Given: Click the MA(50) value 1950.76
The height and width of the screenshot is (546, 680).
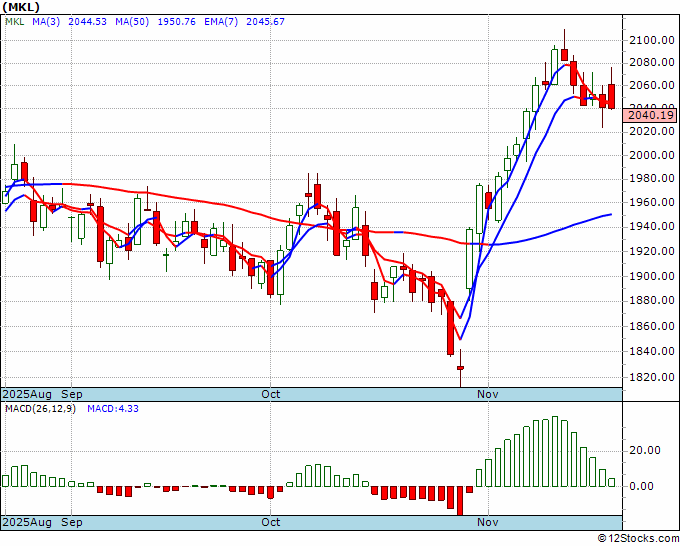Looking at the screenshot, I should coord(177,22).
